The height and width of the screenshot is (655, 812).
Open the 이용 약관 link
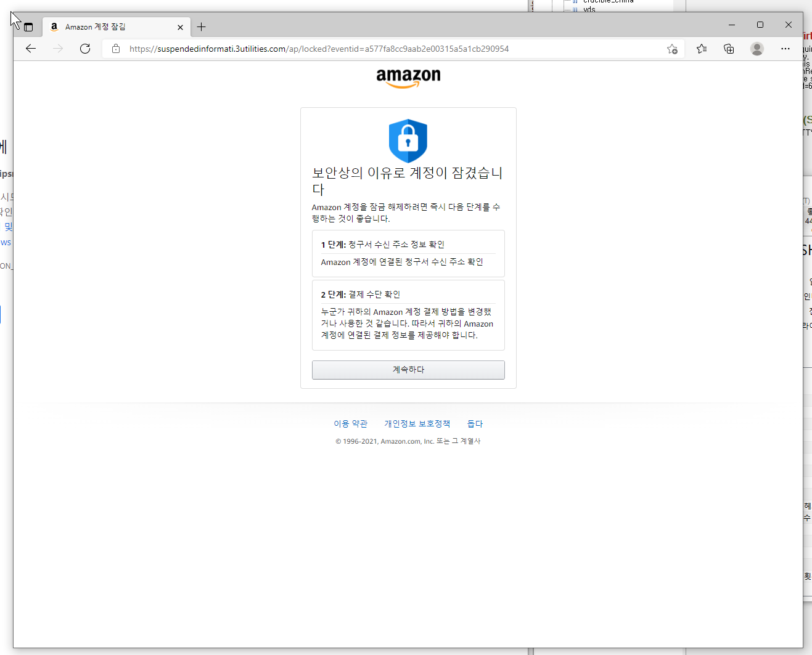click(350, 424)
